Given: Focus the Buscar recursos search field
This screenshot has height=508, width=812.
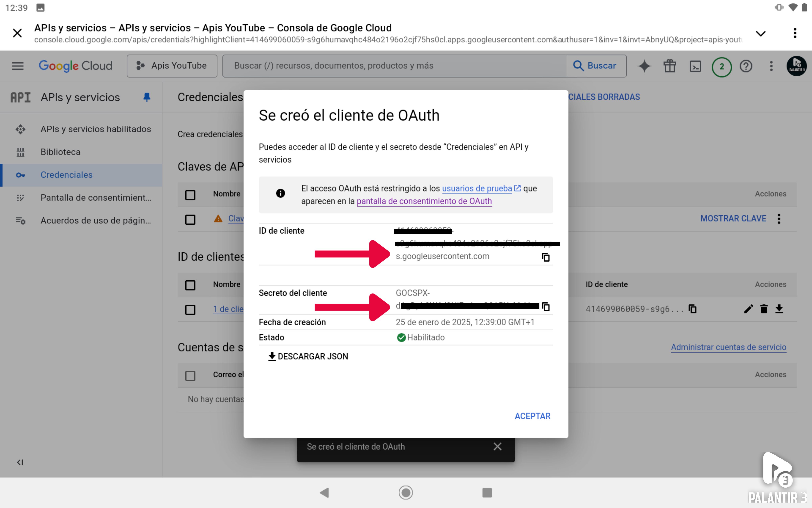Looking at the screenshot, I should [x=394, y=66].
